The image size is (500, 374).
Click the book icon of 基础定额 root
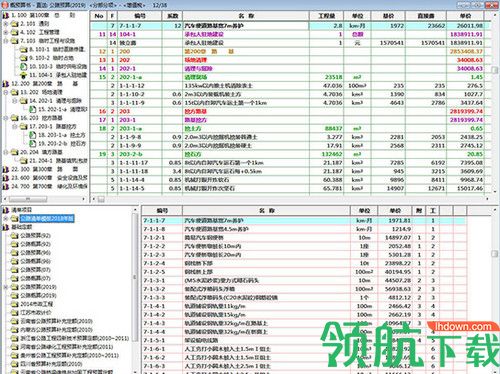6,227
